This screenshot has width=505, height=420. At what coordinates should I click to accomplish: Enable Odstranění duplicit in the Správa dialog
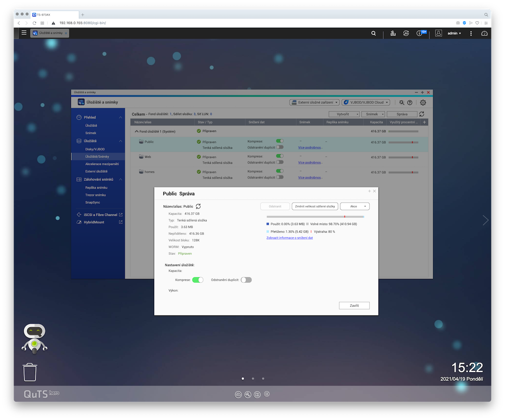pos(246,280)
